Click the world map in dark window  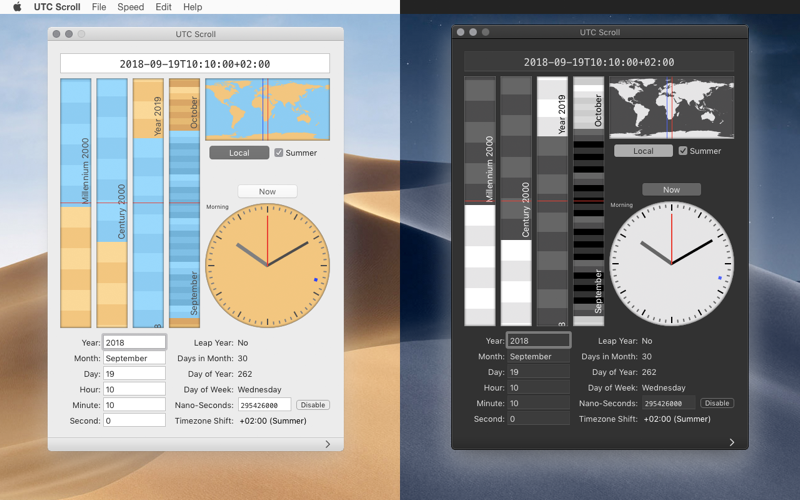coord(671,107)
